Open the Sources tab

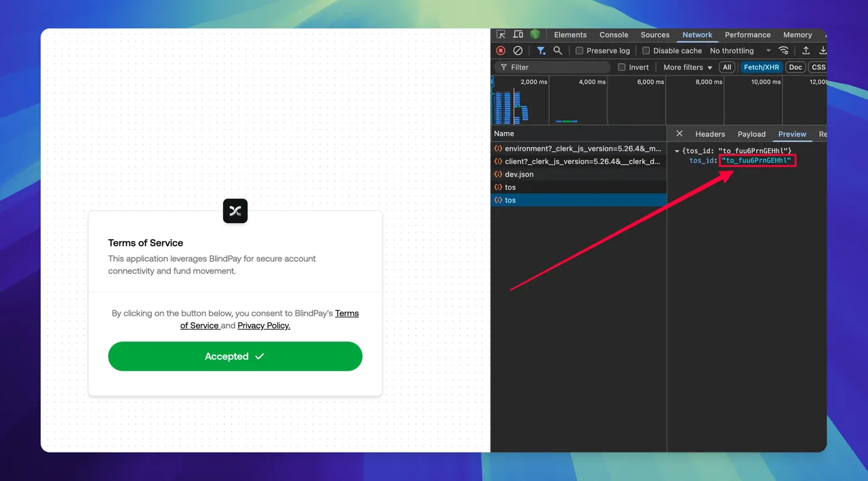[x=655, y=35]
